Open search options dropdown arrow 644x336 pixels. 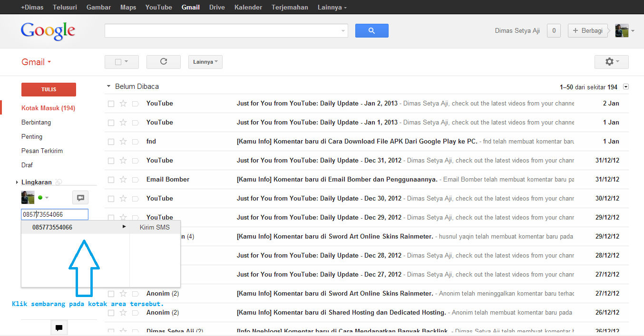point(343,31)
